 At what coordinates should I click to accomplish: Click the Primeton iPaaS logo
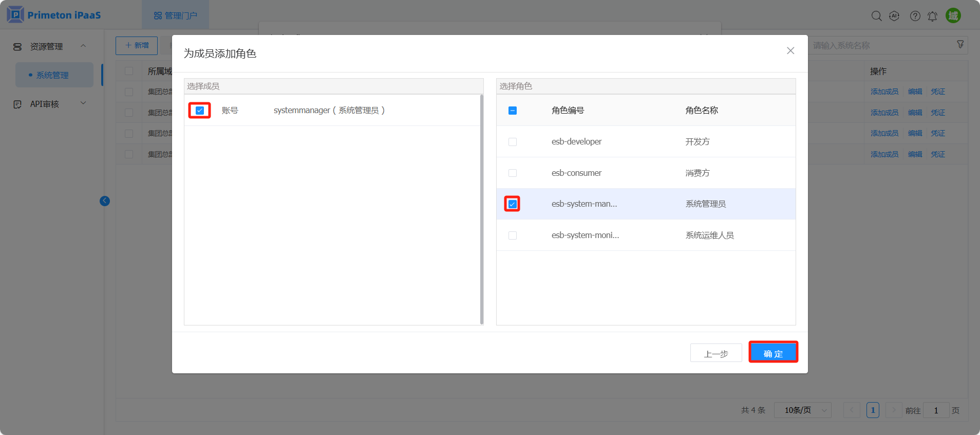tap(54, 15)
